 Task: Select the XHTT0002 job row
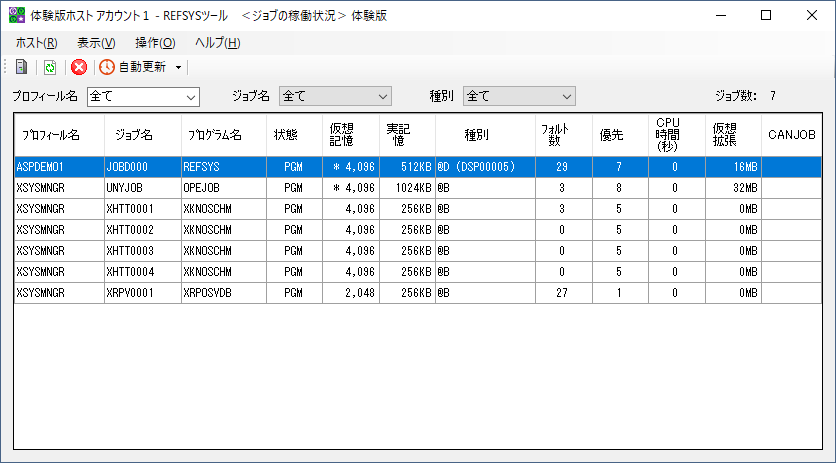[417, 230]
